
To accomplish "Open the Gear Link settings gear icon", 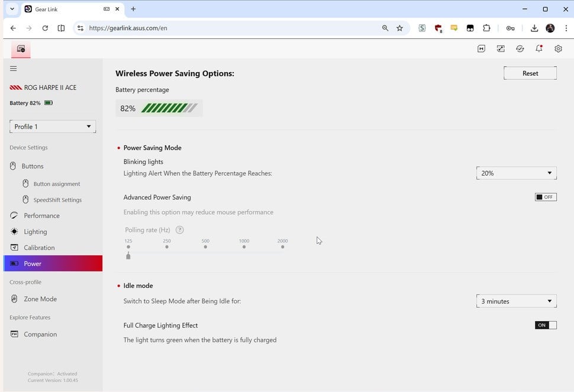I will [558, 48].
